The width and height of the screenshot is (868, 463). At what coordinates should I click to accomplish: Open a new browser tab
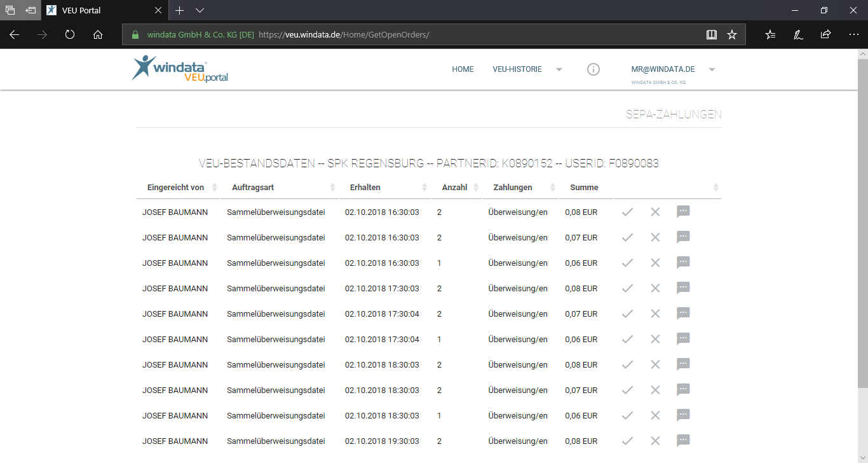click(x=180, y=10)
